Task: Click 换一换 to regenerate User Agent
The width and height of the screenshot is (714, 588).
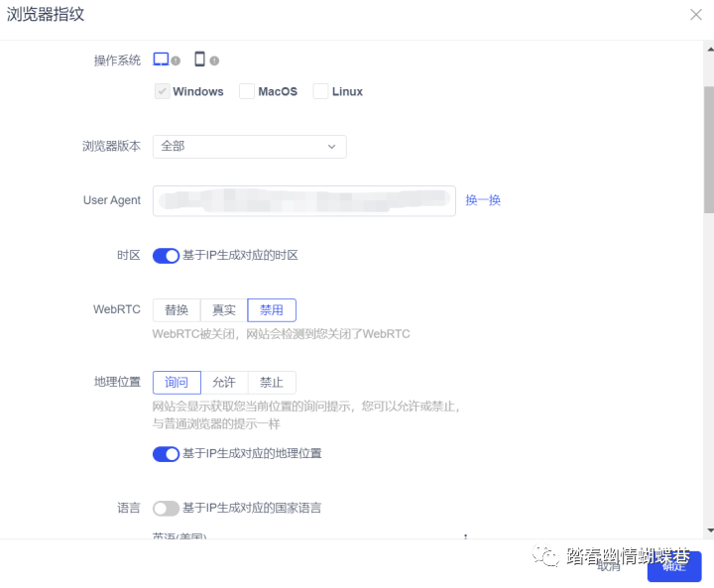Action: tap(483, 200)
